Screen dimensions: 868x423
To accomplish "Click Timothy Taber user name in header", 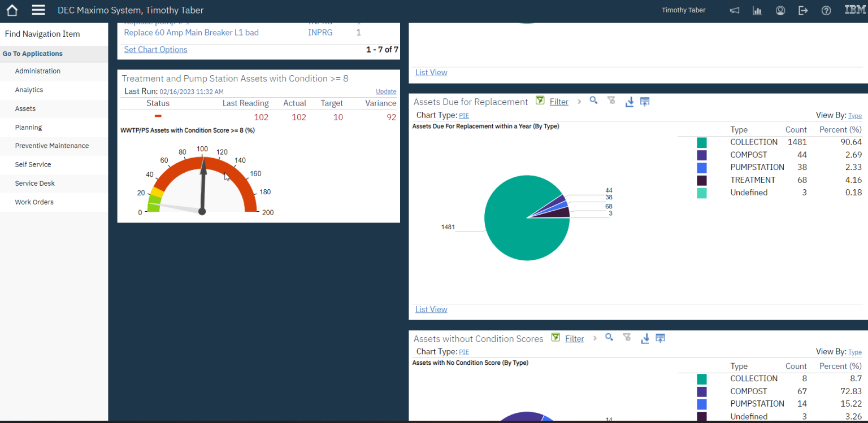I will click(x=684, y=10).
